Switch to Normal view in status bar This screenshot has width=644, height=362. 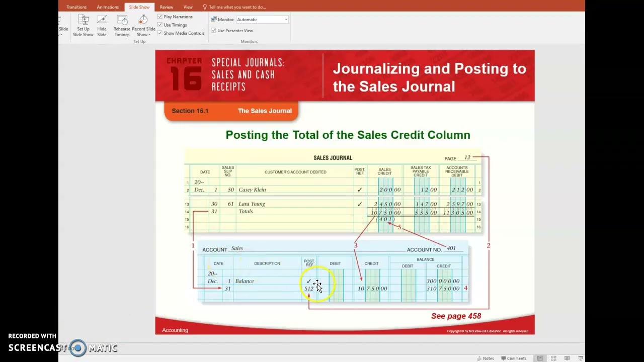pyautogui.click(x=540, y=358)
